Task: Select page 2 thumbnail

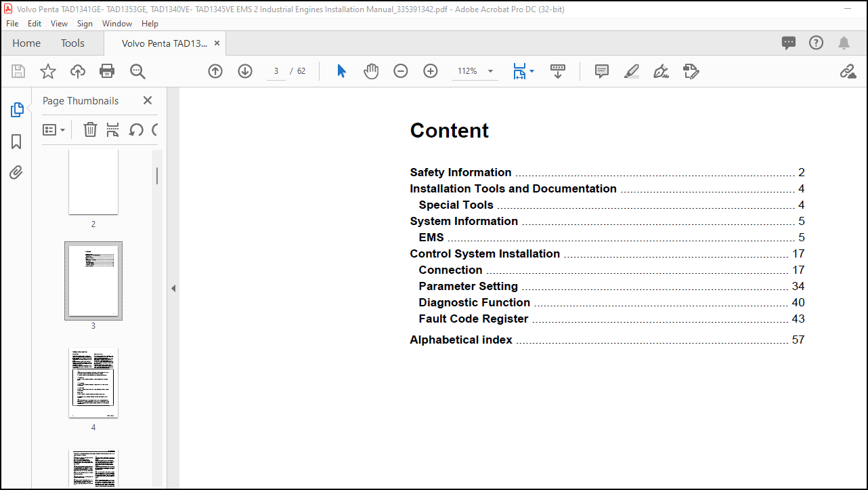Action: [93, 182]
